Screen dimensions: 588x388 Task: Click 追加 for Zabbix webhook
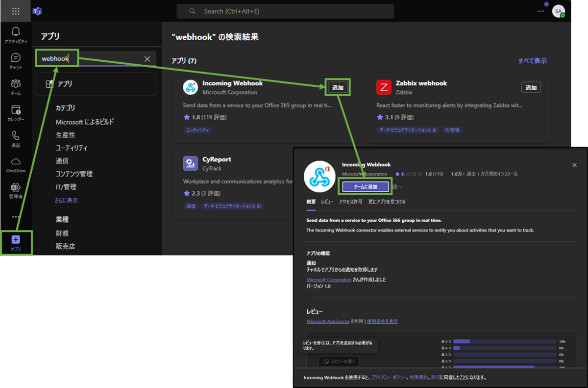531,87
